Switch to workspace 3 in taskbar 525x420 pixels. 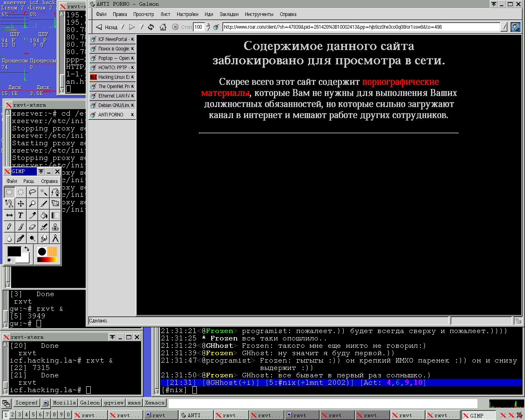19,415
